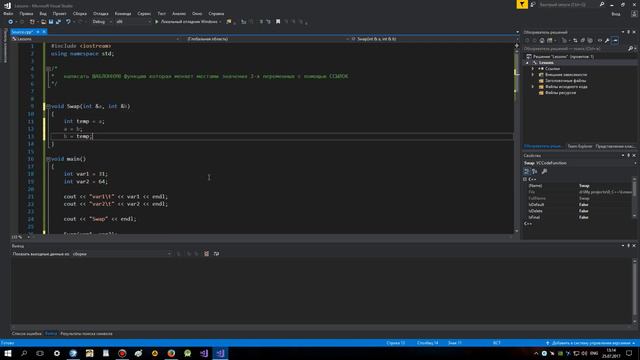Open the output source dropdown showing Сборка
Image resolution: width=640 pixels, height=360 pixels.
pos(122,254)
